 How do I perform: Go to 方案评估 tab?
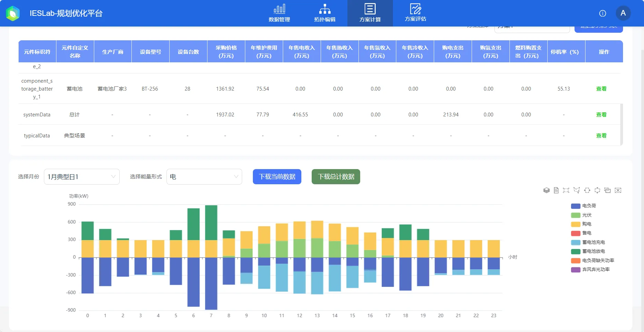[x=416, y=13]
